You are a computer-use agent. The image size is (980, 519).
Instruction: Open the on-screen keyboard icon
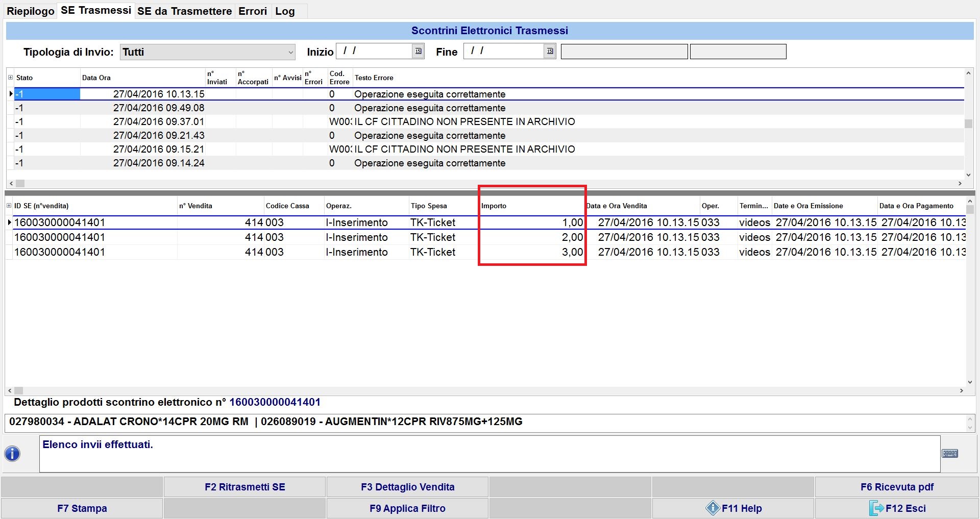(949, 454)
